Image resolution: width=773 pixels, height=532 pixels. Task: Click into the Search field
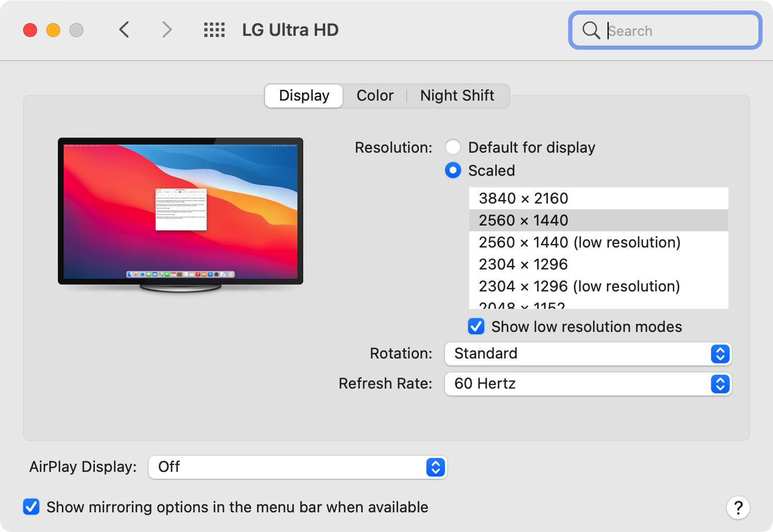(665, 30)
